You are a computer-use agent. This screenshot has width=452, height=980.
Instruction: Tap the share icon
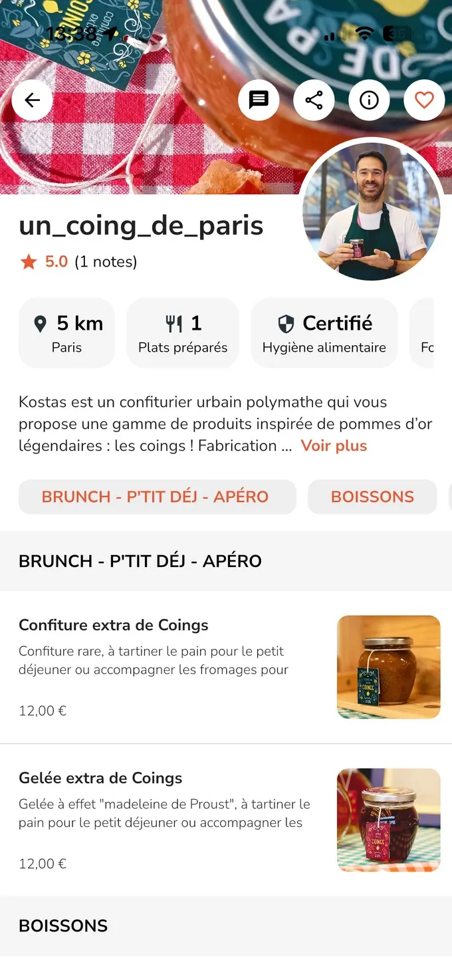point(314,100)
